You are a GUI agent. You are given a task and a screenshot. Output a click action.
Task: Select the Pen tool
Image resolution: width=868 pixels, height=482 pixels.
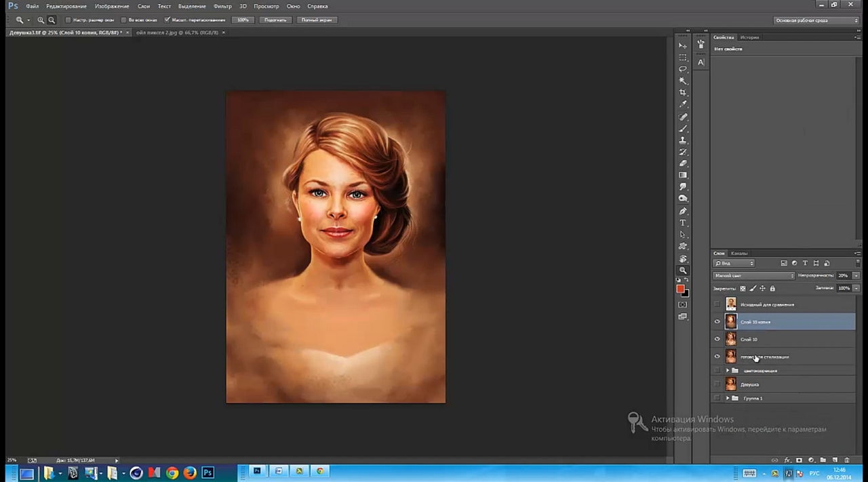(x=683, y=211)
